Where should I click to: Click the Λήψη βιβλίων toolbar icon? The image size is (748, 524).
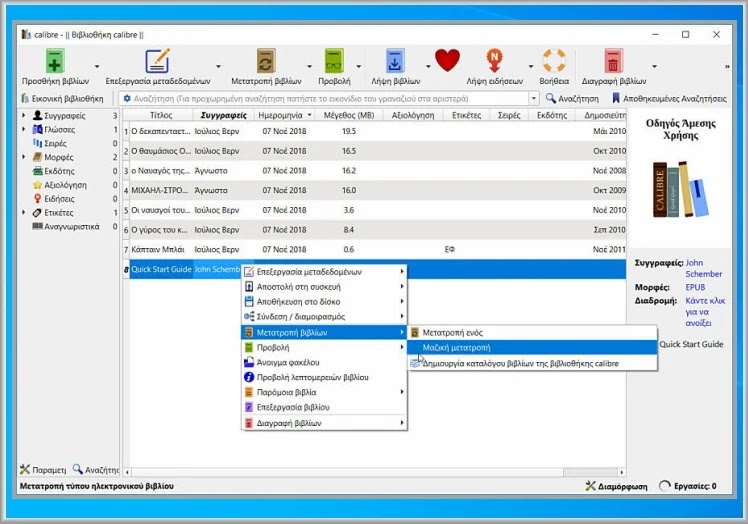(x=395, y=61)
